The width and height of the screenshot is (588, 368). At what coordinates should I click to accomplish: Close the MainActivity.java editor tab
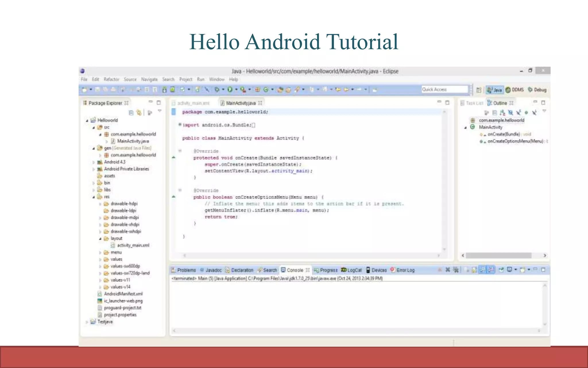point(260,103)
